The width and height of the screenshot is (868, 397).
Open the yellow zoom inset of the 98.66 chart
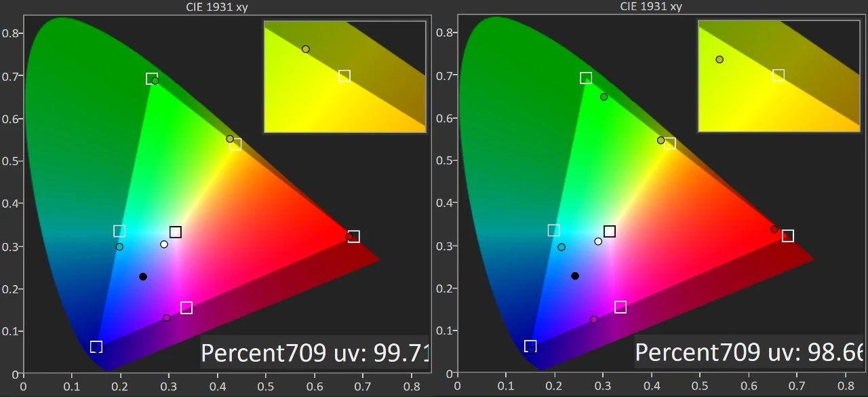click(779, 76)
